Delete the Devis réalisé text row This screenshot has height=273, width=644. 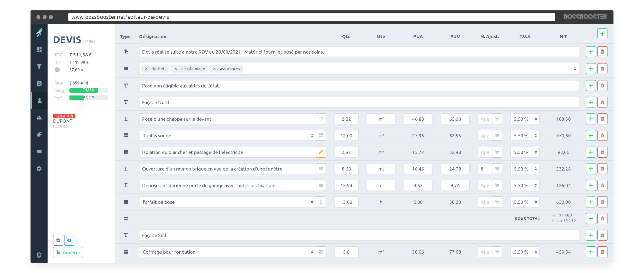[602, 52]
